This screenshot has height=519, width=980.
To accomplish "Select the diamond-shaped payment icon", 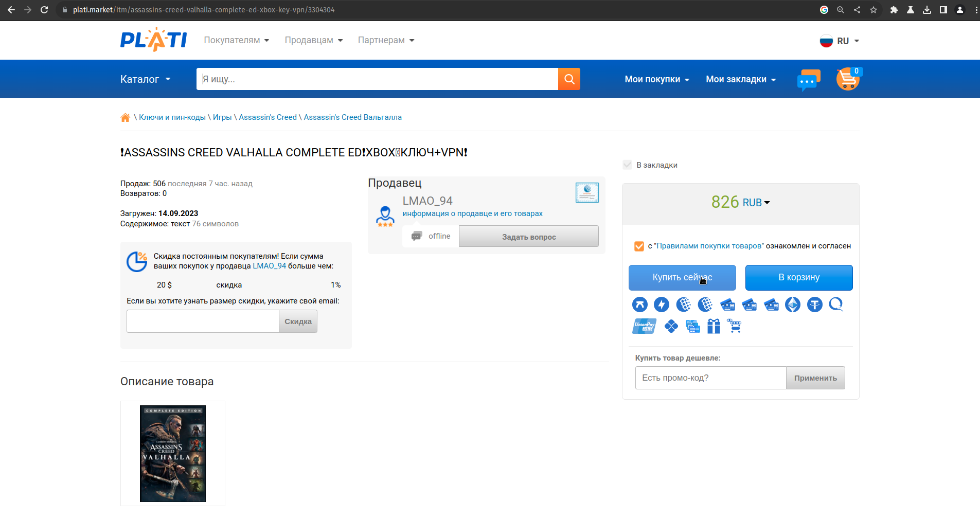I will pyautogui.click(x=671, y=326).
